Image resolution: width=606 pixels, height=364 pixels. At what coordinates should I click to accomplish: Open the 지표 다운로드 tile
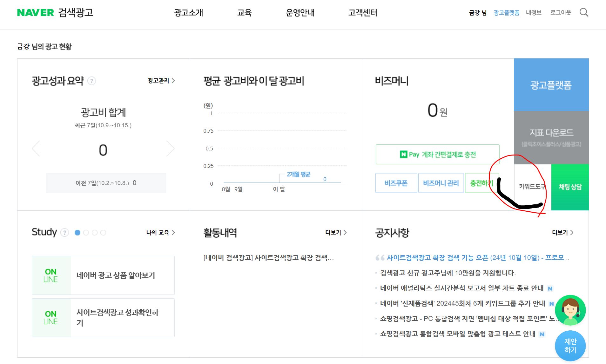(551, 137)
